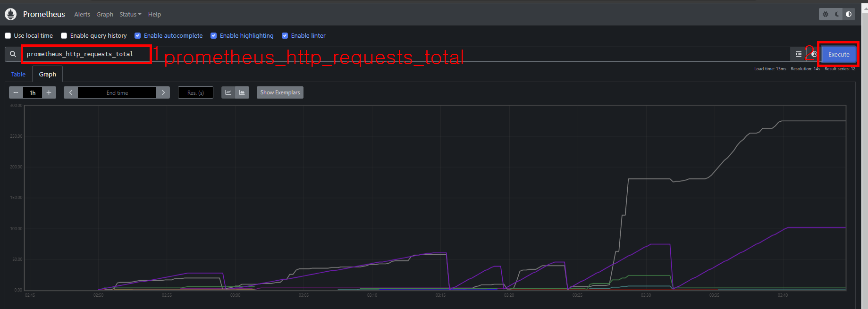Switch to the Table tab

(18, 75)
